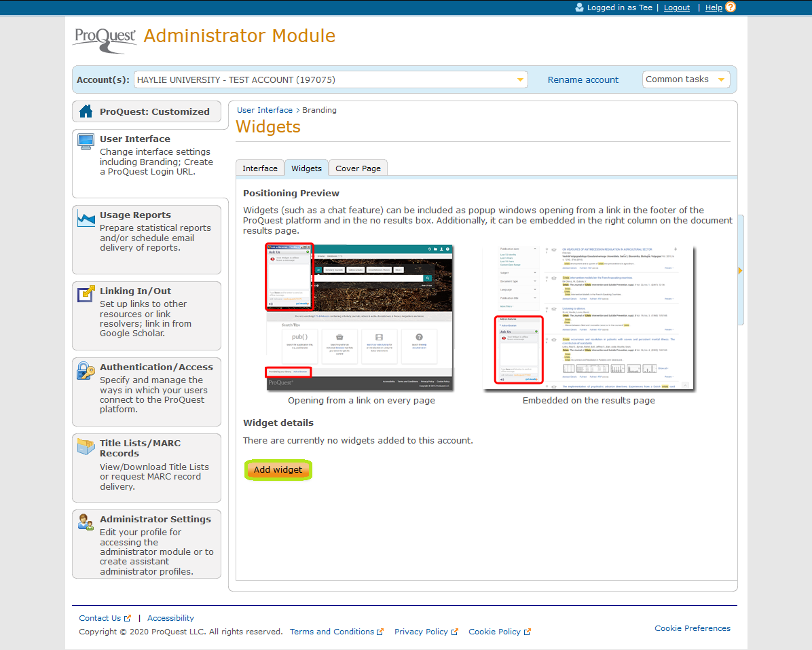
Task: Click the 'Administrator Module' title text
Action: tap(239, 36)
